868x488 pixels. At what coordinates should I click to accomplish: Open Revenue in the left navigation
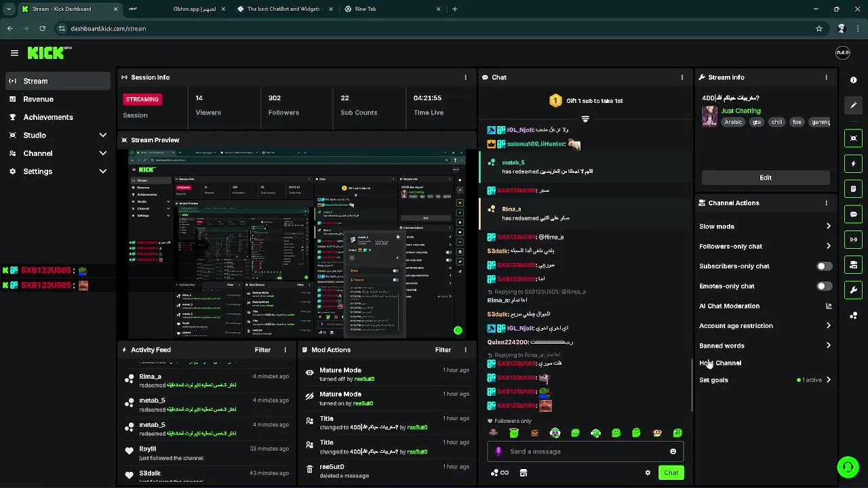pos(58,99)
